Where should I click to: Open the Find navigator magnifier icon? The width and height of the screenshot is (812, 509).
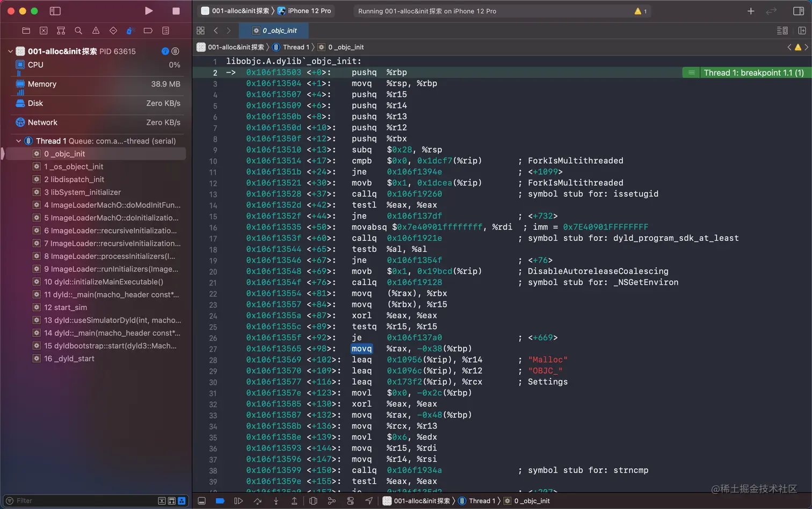coord(78,31)
